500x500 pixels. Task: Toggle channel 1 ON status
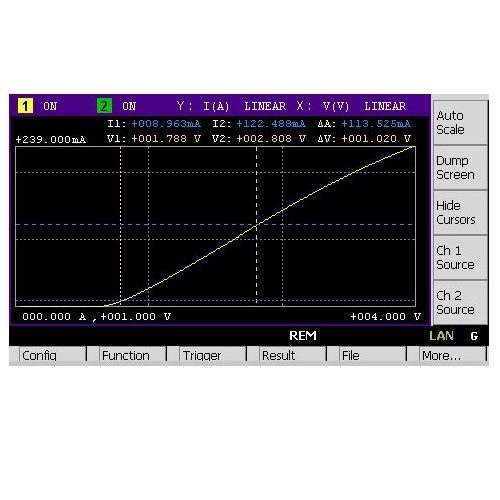[x=50, y=106]
